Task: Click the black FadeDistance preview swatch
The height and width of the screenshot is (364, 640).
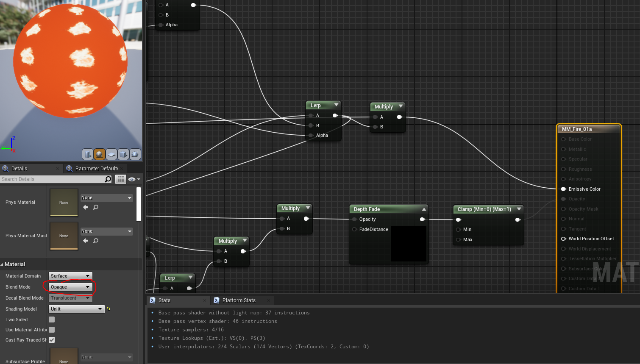Action: [408, 244]
